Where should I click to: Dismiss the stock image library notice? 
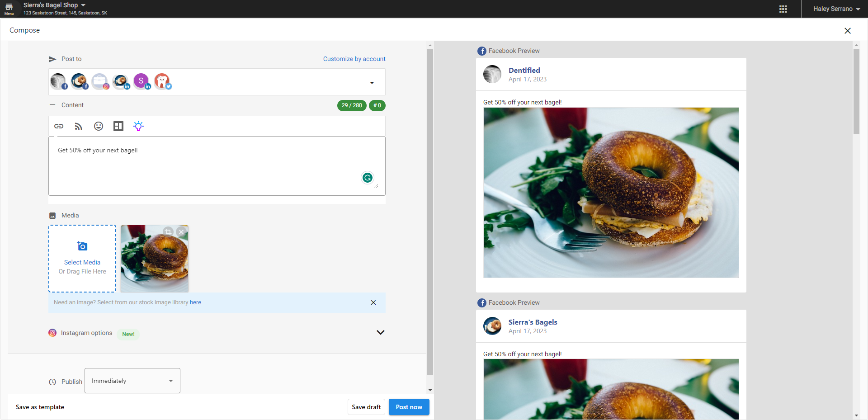(373, 302)
